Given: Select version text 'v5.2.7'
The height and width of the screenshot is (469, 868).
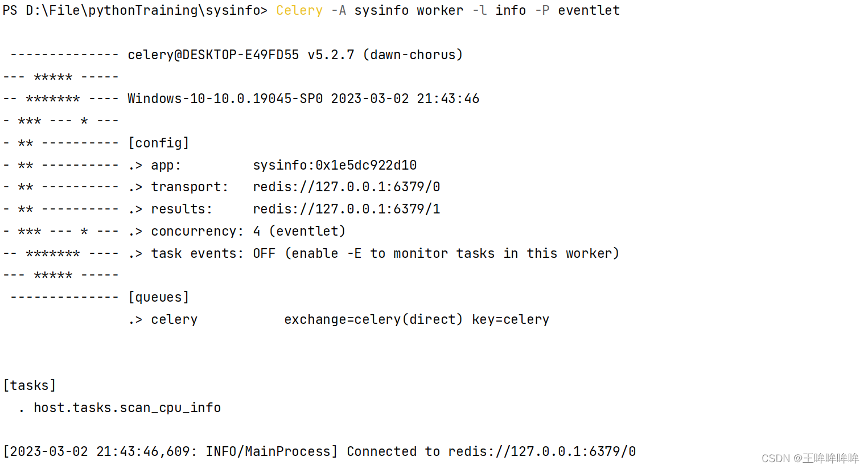Looking at the screenshot, I should tap(331, 55).
